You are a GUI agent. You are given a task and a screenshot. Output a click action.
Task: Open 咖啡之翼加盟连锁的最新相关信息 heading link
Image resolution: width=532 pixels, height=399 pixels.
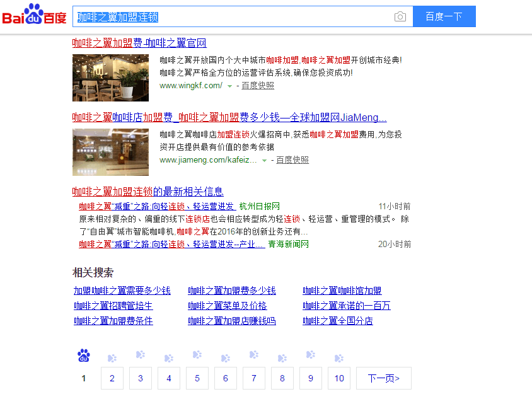pos(148,192)
